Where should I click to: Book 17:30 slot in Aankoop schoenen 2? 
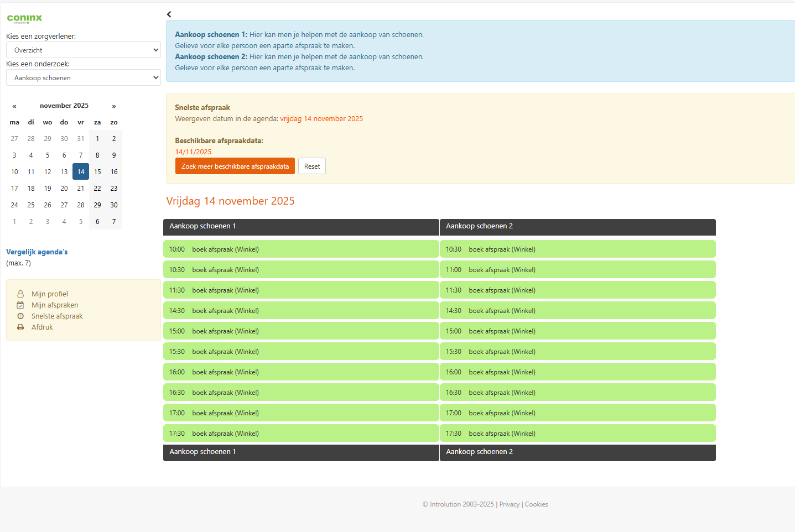pos(578,434)
